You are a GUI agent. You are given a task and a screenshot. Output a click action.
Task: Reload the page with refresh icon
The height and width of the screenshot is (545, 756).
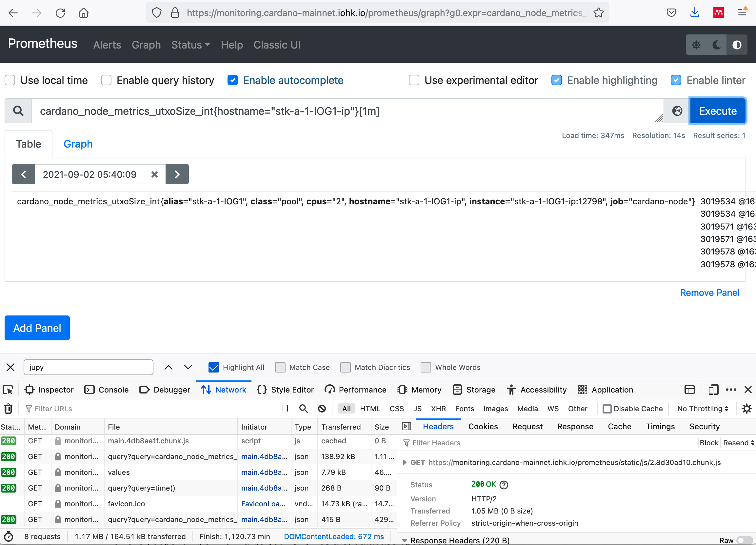(60, 13)
